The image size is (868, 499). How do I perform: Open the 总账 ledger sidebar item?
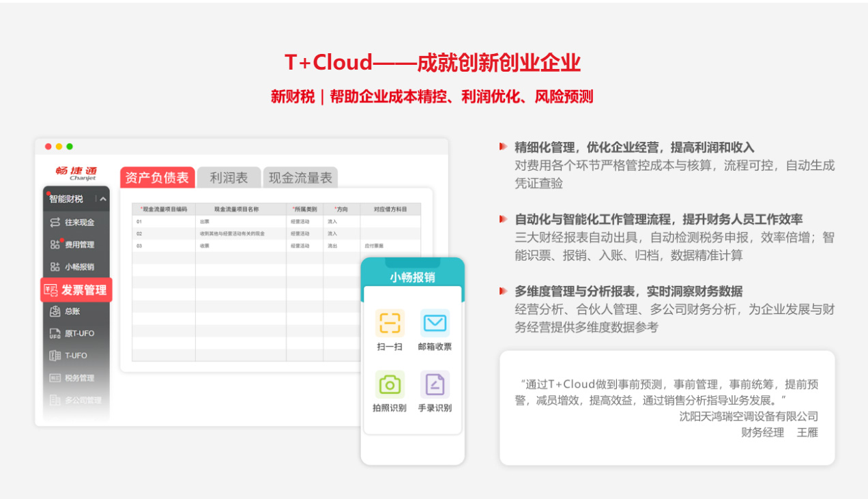coord(66,311)
